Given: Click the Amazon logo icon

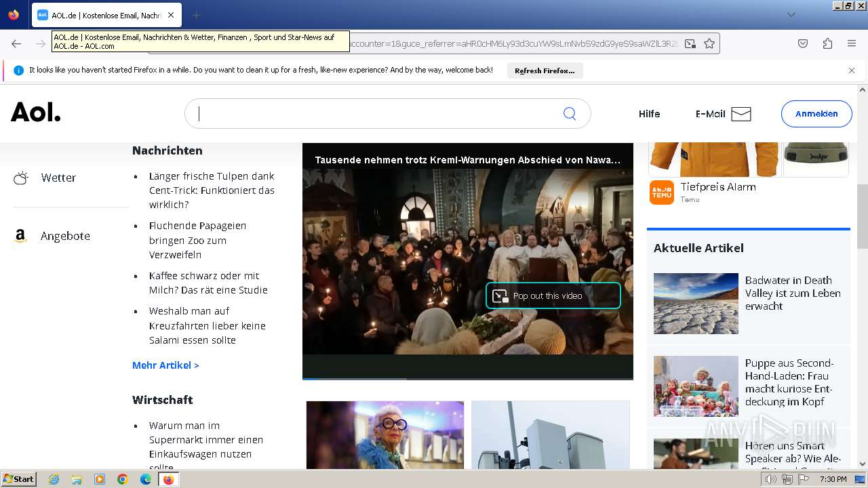Looking at the screenshot, I should coord(20,236).
